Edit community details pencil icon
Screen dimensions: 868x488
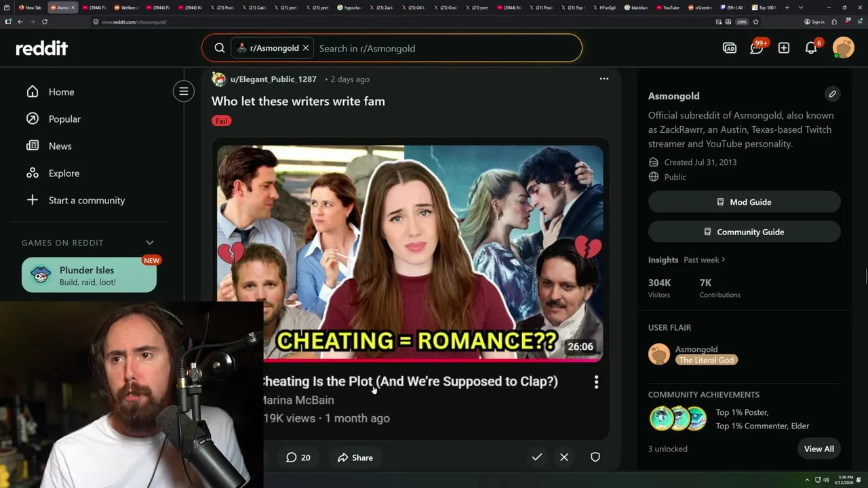point(833,94)
